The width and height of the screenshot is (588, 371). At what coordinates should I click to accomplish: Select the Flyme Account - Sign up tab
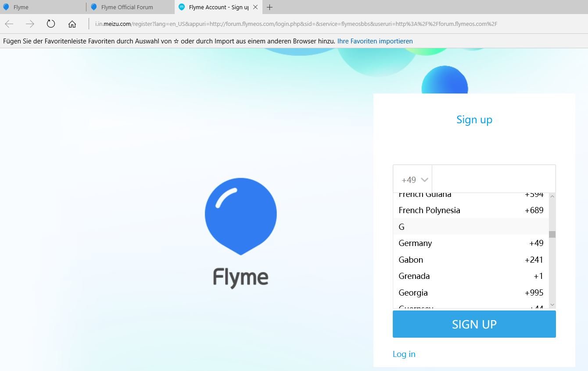[219, 7]
